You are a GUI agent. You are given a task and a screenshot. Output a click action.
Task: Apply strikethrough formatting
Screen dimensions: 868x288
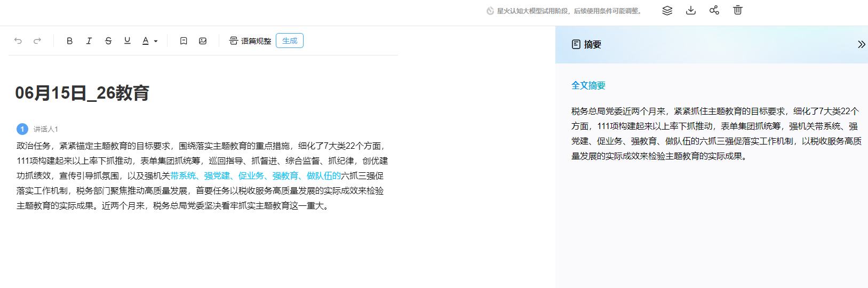[108, 41]
